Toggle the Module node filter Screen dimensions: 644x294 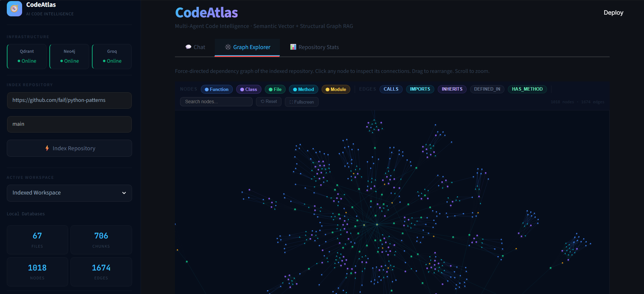[x=336, y=89]
